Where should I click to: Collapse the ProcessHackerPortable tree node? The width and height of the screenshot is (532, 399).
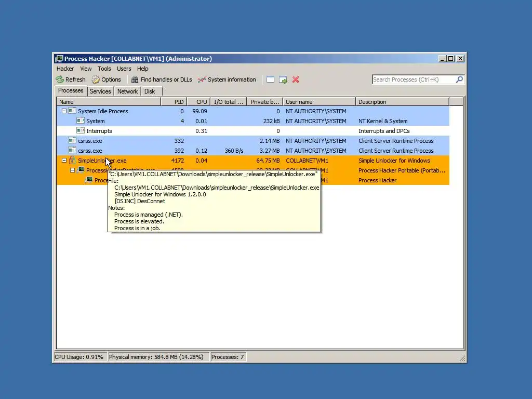[x=72, y=170]
